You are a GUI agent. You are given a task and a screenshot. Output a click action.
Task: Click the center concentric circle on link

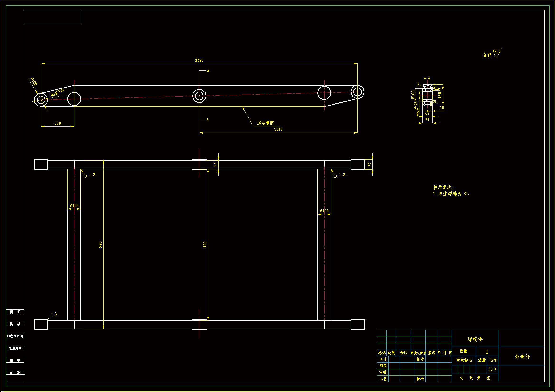pos(199,96)
